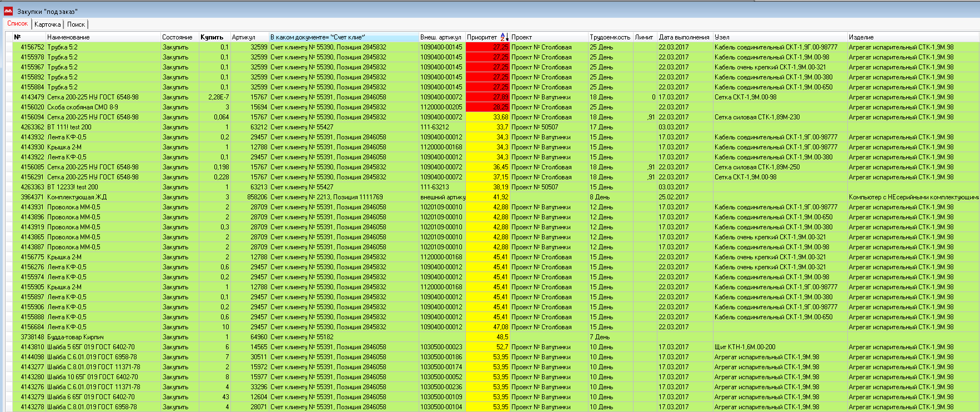The image size is (980, 412).
Task: Select row number 4143278
Action: click(x=32, y=407)
